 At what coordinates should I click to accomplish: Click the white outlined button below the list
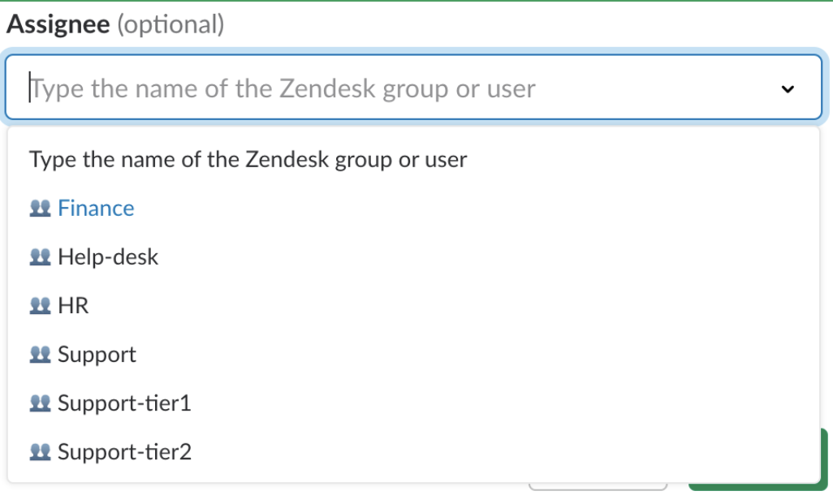(x=598, y=487)
